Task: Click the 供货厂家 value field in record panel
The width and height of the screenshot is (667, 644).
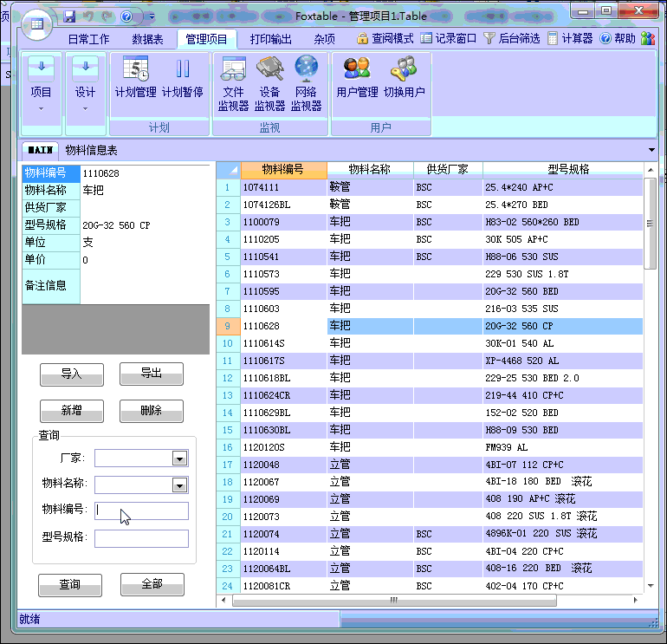Action: pyautogui.click(x=145, y=208)
